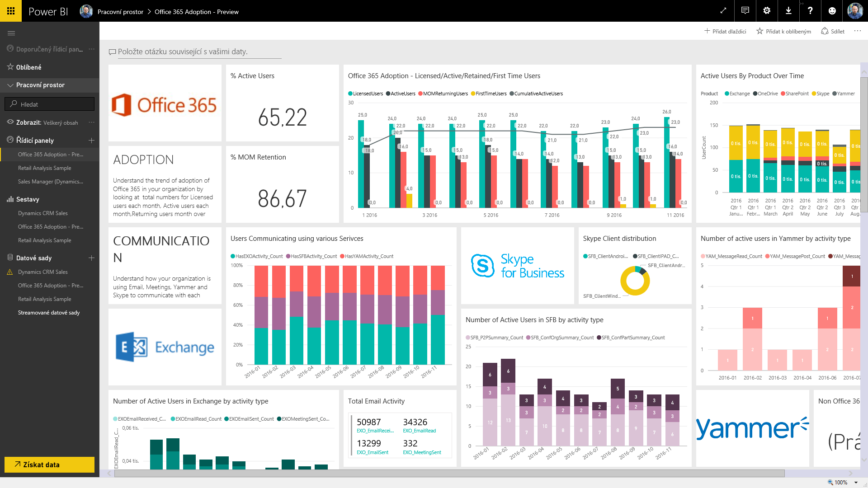
Task: Click Přidat dlaždici button
Action: [x=725, y=31]
